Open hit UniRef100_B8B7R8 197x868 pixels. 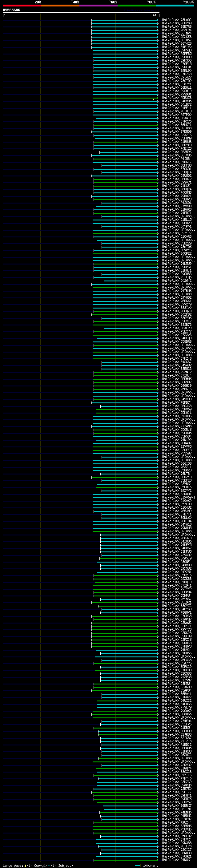176,26
